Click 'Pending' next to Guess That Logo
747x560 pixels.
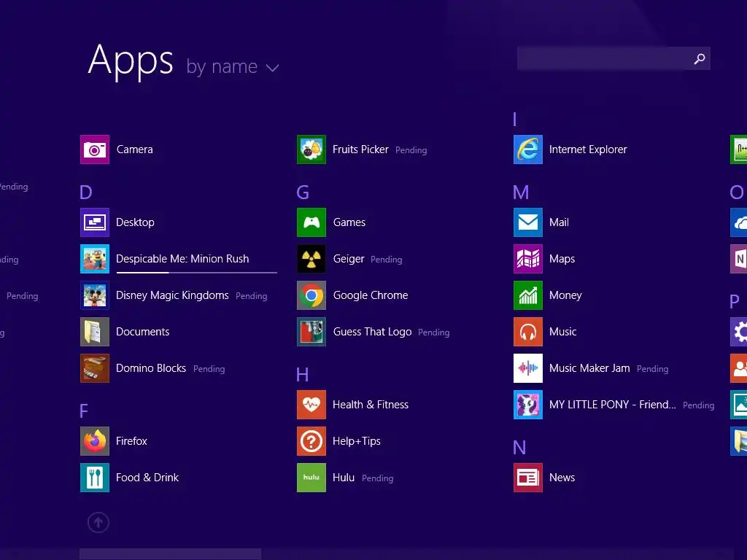click(433, 332)
